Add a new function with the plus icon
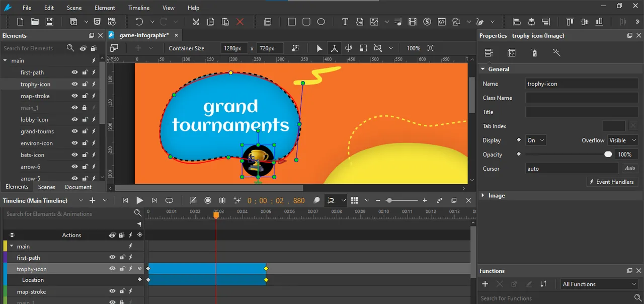The width and height of the screenshot is (644, 304). coord(485,284)
